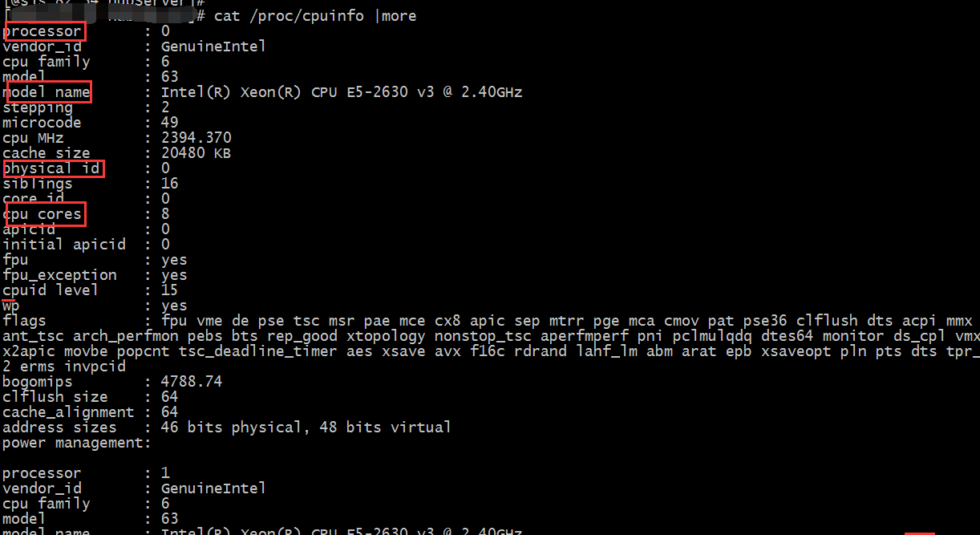980x535 pixels.
Task: Click the 20480 KB cache size value
Action: point(196,153)
